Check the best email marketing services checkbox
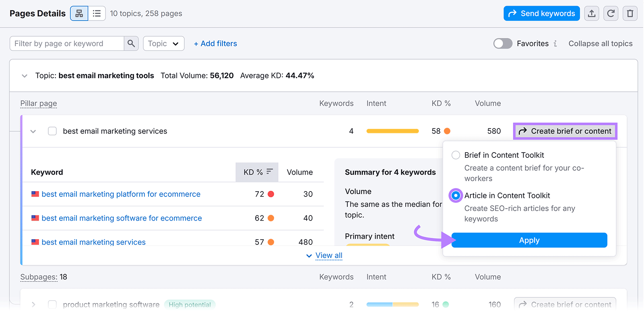The height and width of the screenshot is (314, 644). (x=52, y=131)
